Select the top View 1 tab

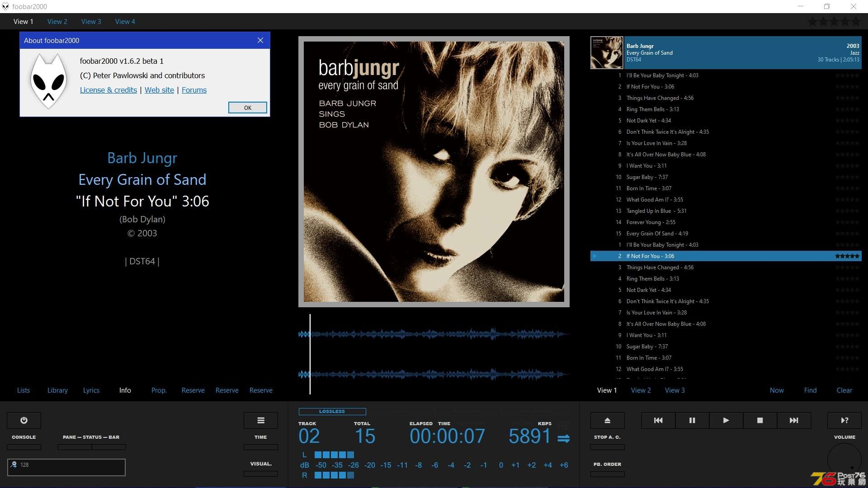[24, 21]
